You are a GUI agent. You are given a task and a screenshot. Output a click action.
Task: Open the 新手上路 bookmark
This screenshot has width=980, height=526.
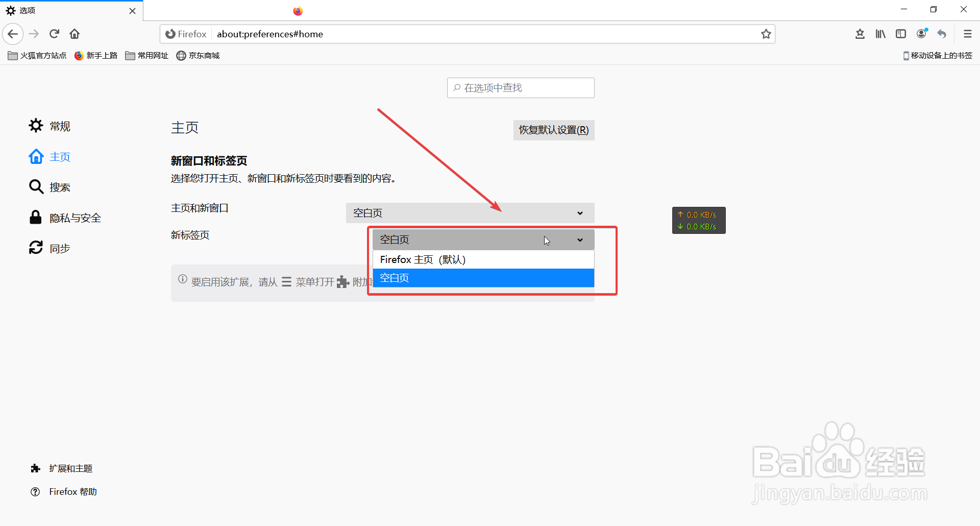point(96,56)
